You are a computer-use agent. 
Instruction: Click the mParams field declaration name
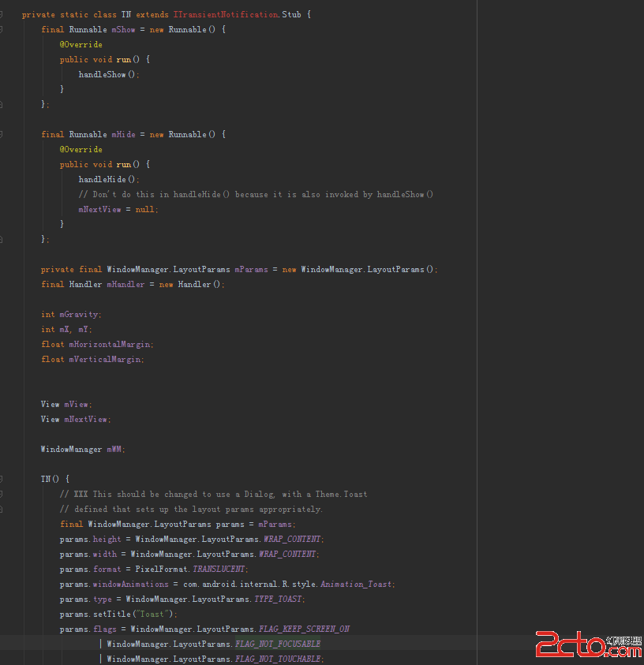tap(252, 269)
